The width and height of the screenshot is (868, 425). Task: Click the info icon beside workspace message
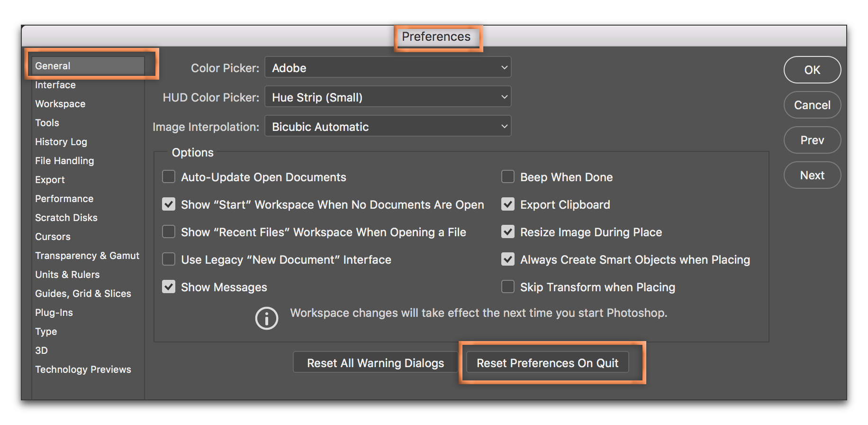tap(266, 318)
